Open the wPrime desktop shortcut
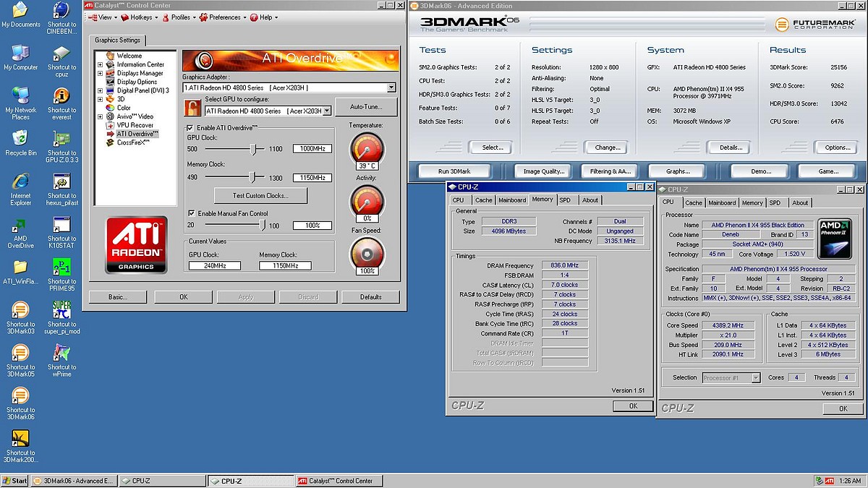The image size is (868, 488). tap(61, 354)
